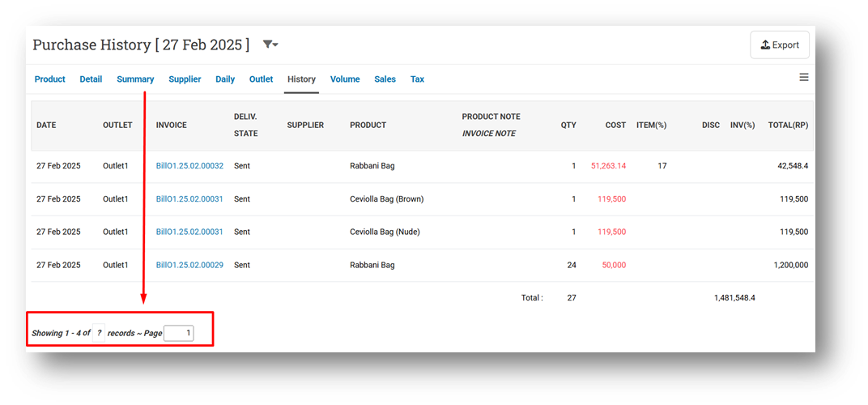This screenshot has height=405, width=868.
Task: Switch to the Outlet tab
Action: (x=262, y=79)
